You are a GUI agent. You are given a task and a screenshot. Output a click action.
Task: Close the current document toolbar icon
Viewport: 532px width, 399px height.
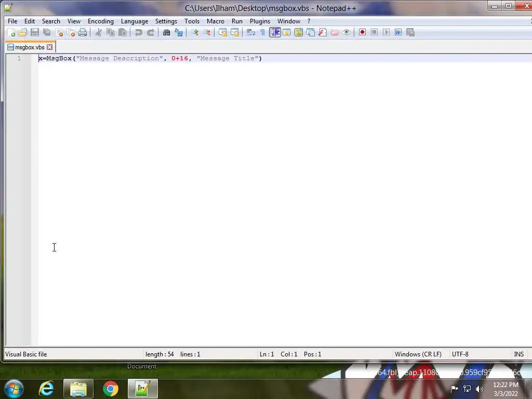point(59,33)
